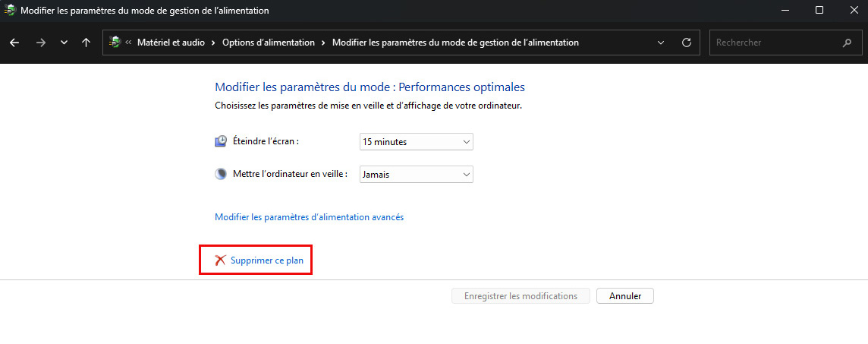
Task: Click the moon icon beside sleep setting
Action: 221,174
